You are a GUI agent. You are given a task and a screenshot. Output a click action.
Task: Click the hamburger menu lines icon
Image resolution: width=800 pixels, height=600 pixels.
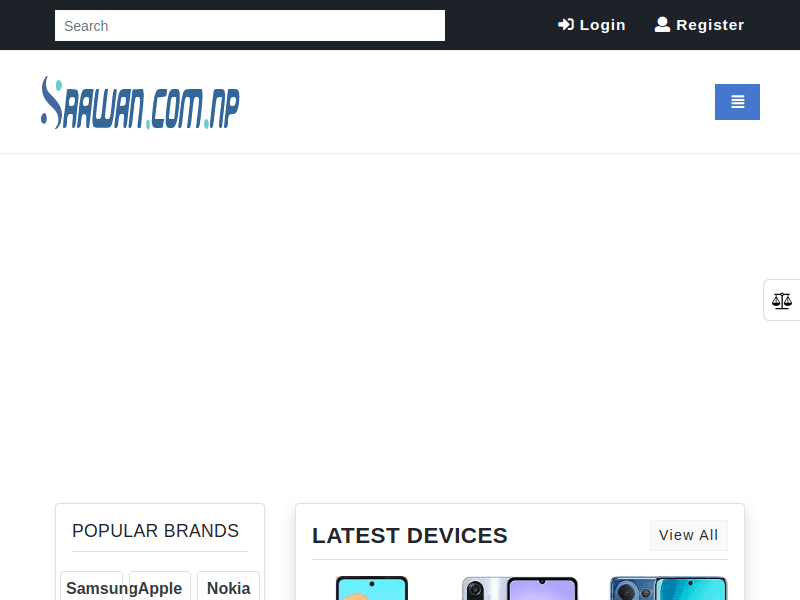tap(737, 102)
